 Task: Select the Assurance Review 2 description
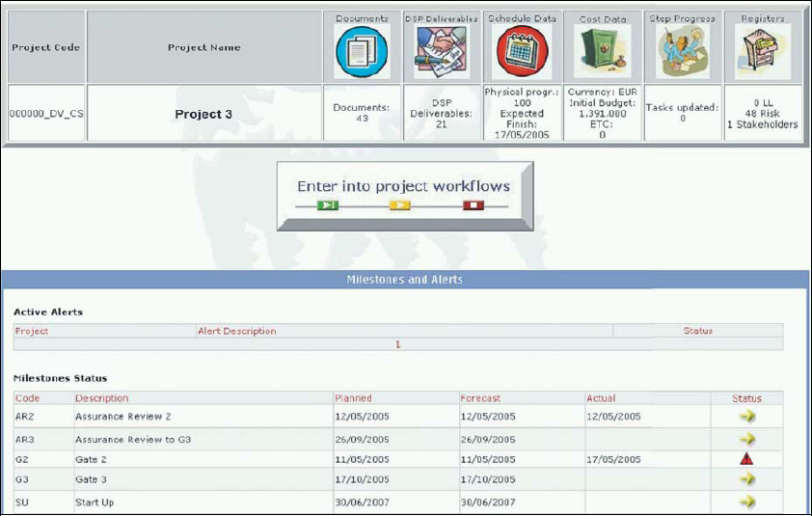[123, 416]
